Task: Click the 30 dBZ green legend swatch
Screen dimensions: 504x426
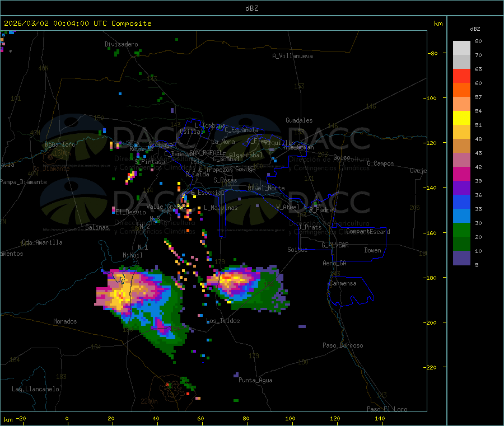Action: click(x=461, y=230)
